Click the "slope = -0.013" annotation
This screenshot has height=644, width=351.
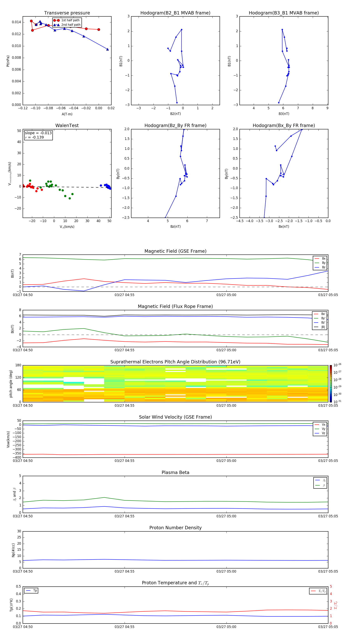pos(38,133)
